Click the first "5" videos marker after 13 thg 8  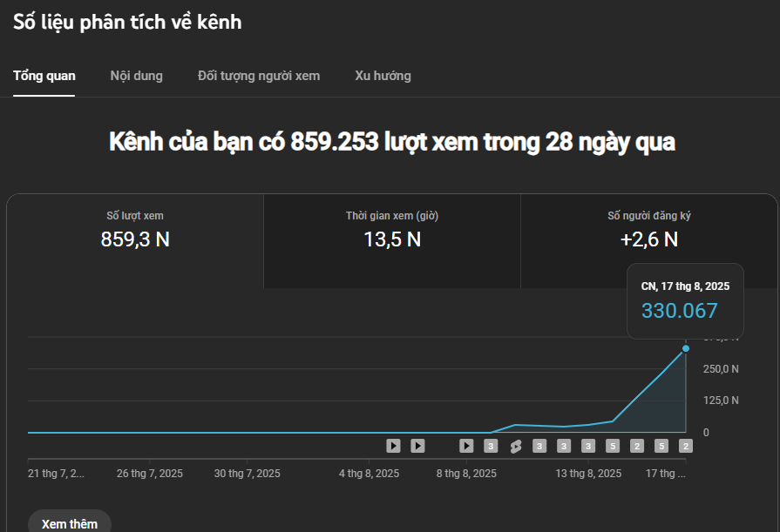coord(613,446)
